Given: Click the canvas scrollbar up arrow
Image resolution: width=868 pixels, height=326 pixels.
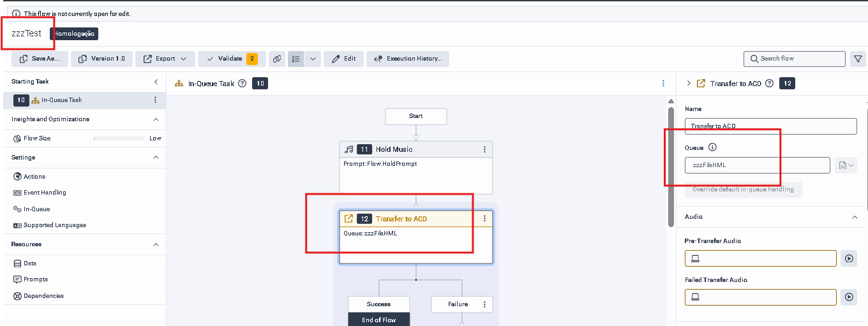Looking at the screenshot, I should click(x=670, y=101).
